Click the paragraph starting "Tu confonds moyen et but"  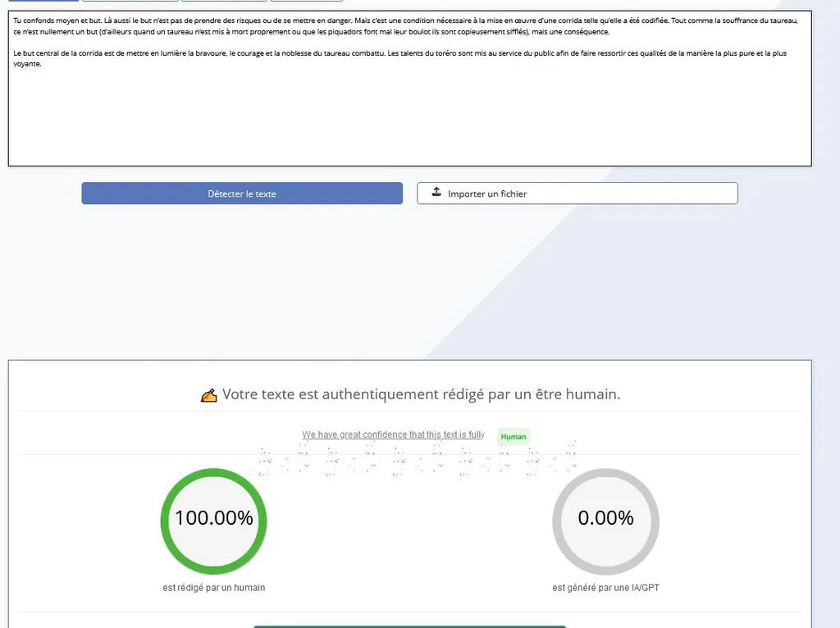point(405,26)
